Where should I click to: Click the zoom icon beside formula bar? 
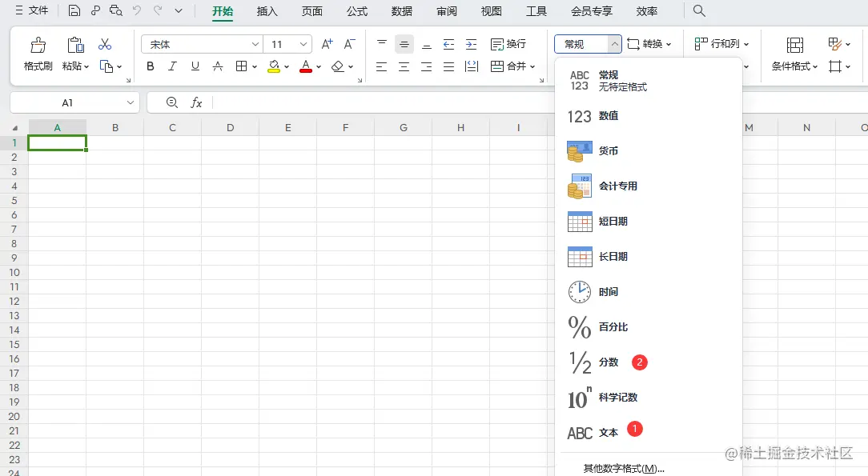172,103
